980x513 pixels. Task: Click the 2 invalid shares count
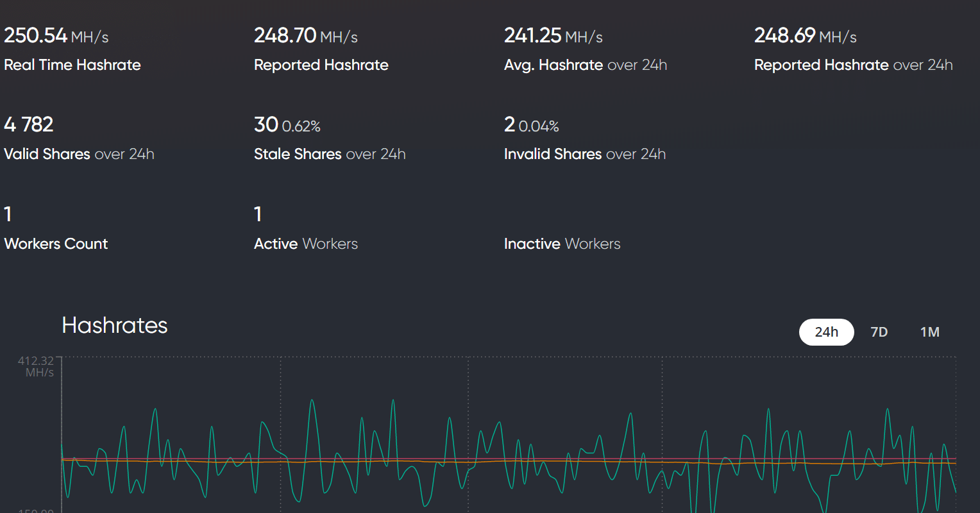pyautogui.click(x=510, y=124)
